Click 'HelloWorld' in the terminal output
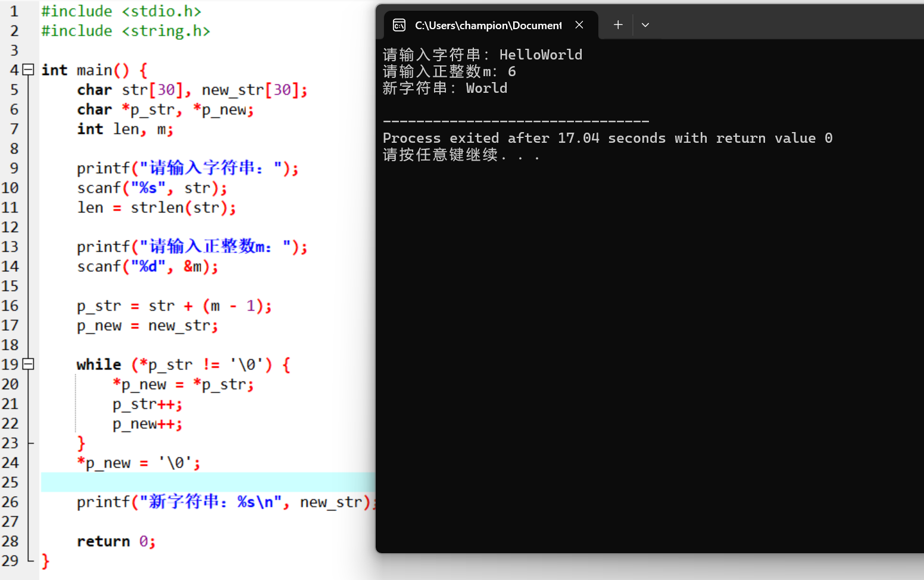This screenshot has height=580, width=924. click(x=541, y=55)
